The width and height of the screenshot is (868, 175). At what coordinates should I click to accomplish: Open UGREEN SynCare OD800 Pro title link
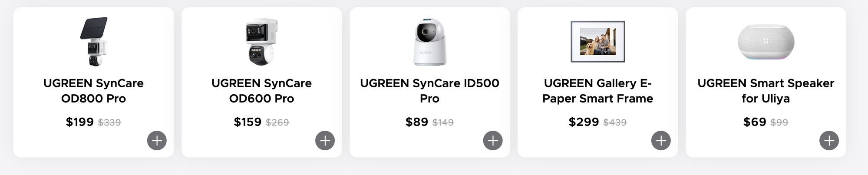click(x=93, y=91)
